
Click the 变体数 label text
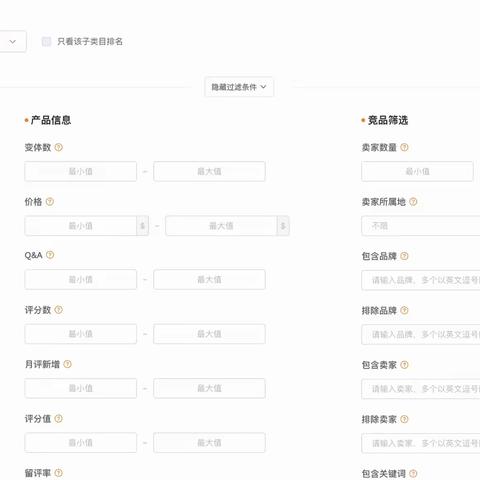[x=38, y=147]
